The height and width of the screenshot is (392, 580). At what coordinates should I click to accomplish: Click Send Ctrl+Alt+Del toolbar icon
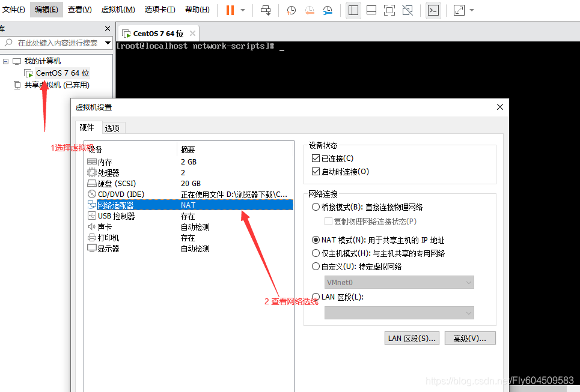266,10
